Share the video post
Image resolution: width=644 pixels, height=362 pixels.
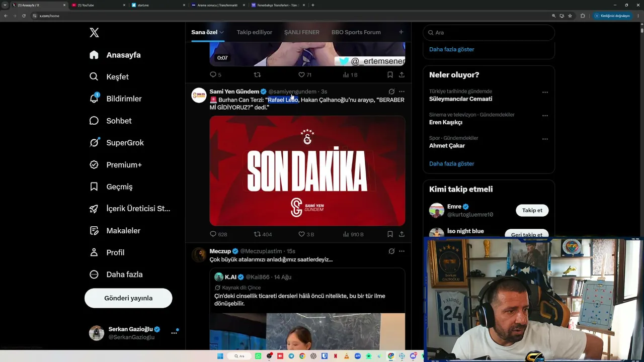tap(401, 75)
